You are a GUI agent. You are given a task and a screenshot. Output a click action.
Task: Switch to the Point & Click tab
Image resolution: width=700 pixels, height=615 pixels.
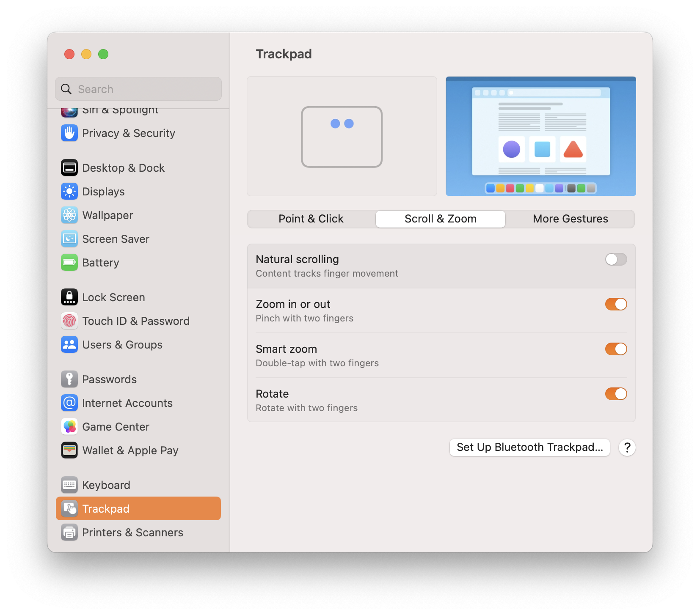[311, 219]
